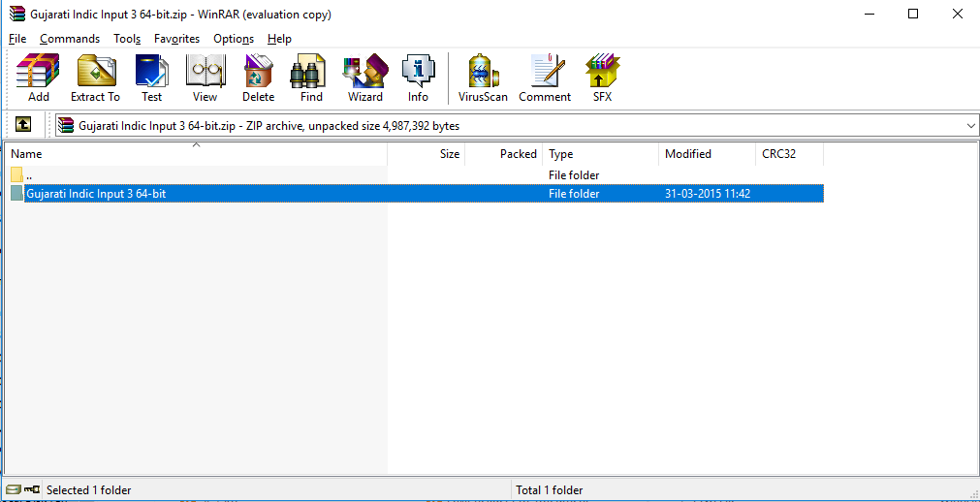
Task: Click the Delete files icon
Action: (x=258, y=78)
